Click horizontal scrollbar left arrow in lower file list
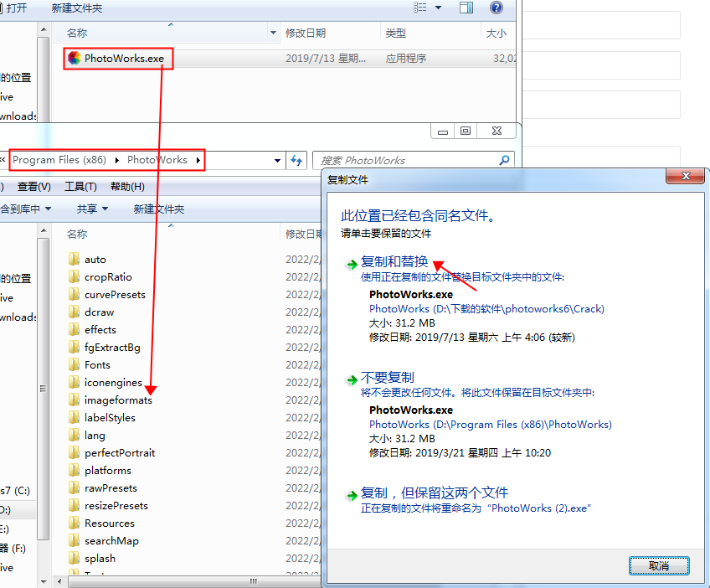710x588 pixels. click(x=59, y=581)
